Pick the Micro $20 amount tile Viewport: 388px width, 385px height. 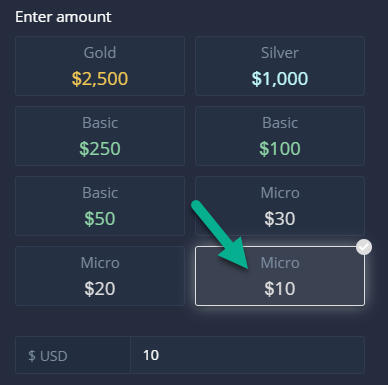tap(100, 276)
